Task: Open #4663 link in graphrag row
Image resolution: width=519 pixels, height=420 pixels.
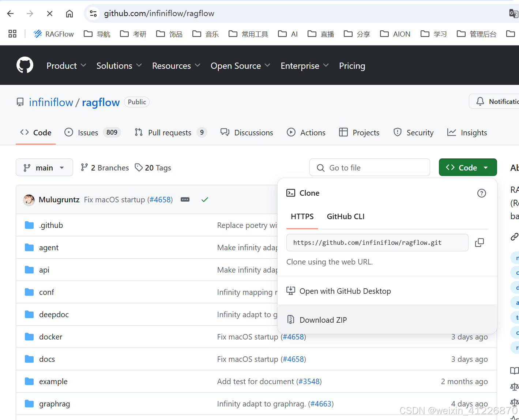Action: 321,404
